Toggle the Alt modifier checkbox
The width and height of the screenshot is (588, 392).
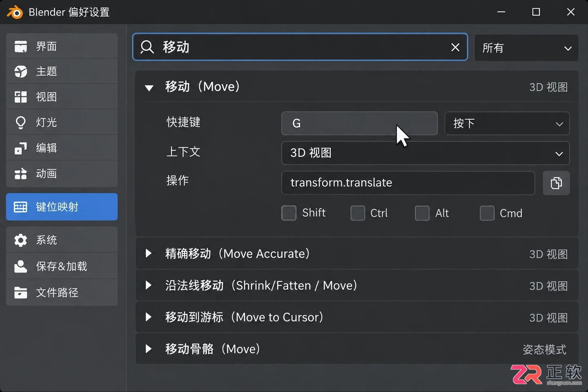click(422, 213)
